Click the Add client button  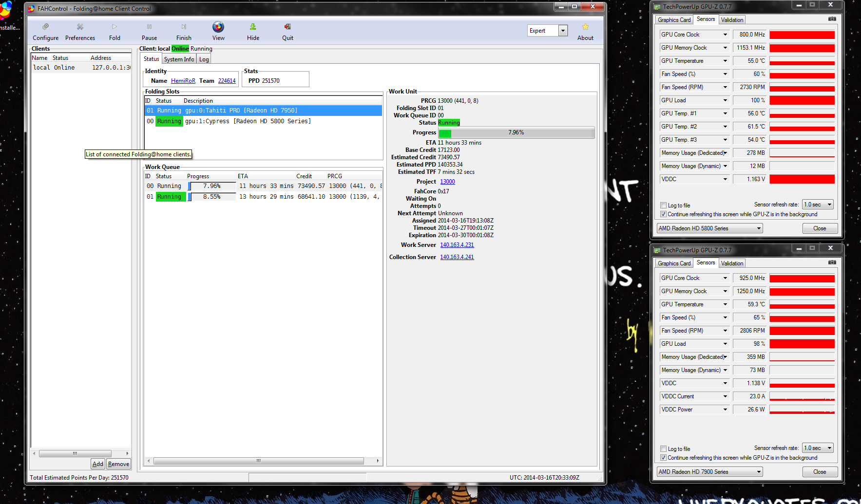(x=98, y=464)
